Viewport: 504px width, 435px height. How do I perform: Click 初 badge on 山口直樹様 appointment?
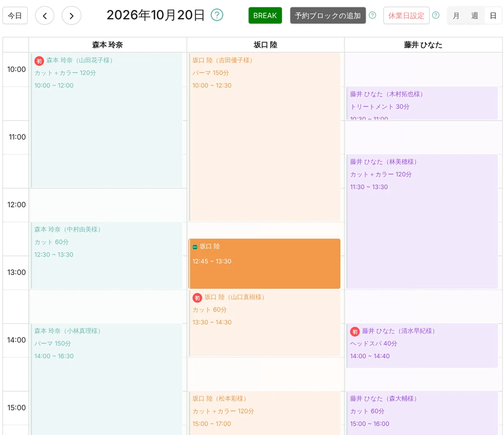tap(197, 298)
